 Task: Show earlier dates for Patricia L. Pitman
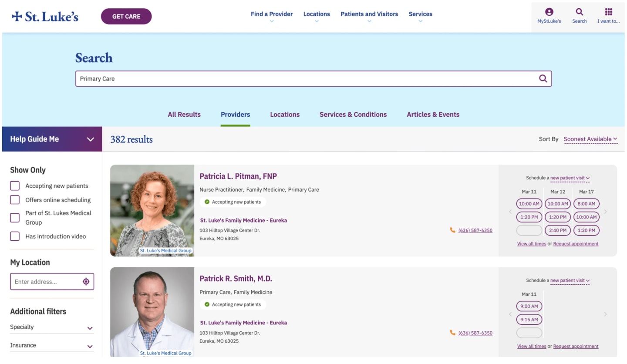coord(510,212)
